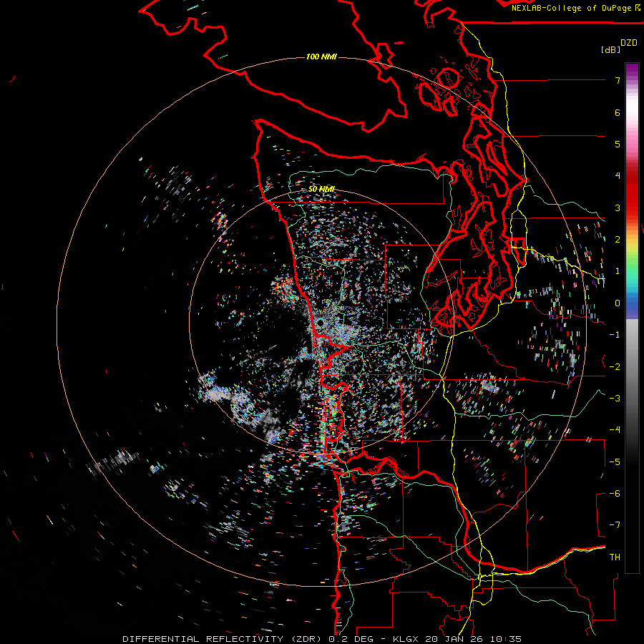Viewport: 644px width, 644px height.
Task: Click the "[dB]" units label
Action: [610, 49]
